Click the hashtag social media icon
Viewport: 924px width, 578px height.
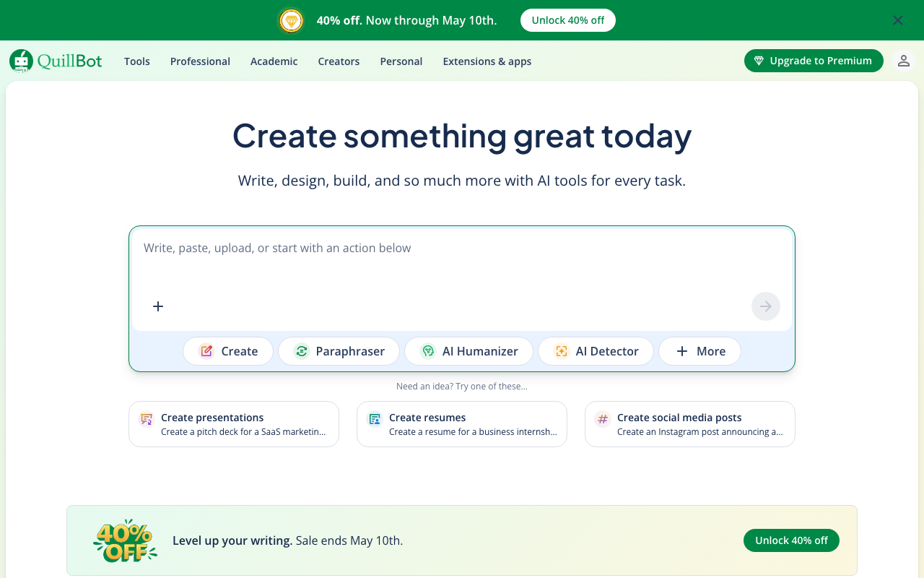[x=603, y=419]
